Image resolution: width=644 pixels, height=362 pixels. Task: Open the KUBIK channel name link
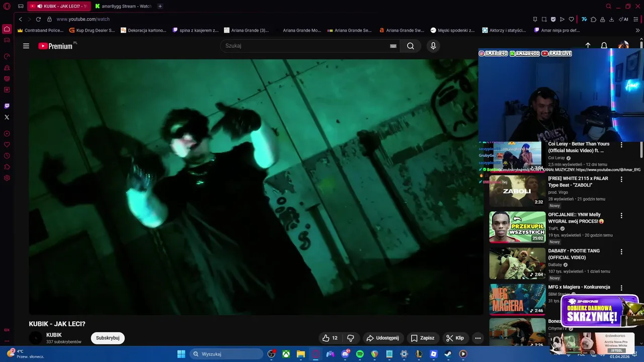(54, 335)
